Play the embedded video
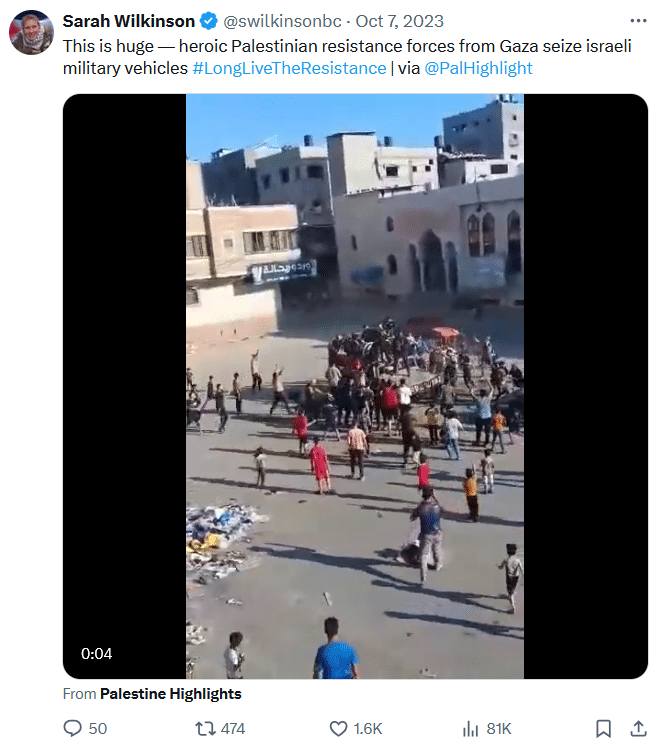The image size is (658, 741). coord(355,386)
